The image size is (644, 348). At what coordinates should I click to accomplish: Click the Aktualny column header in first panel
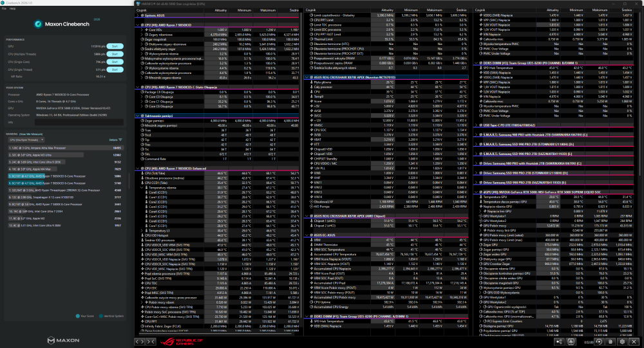click(216, 10)
